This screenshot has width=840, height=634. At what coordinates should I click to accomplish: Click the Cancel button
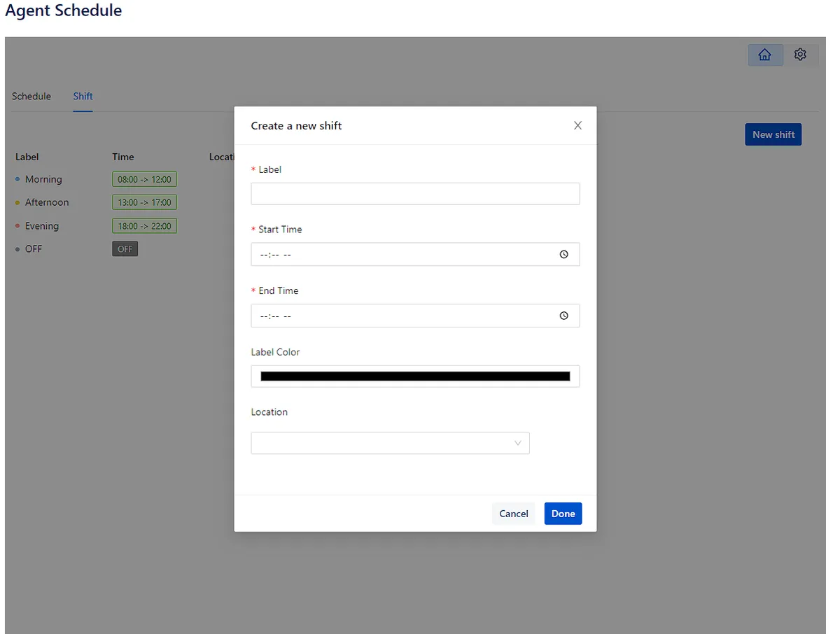(513, 514)
